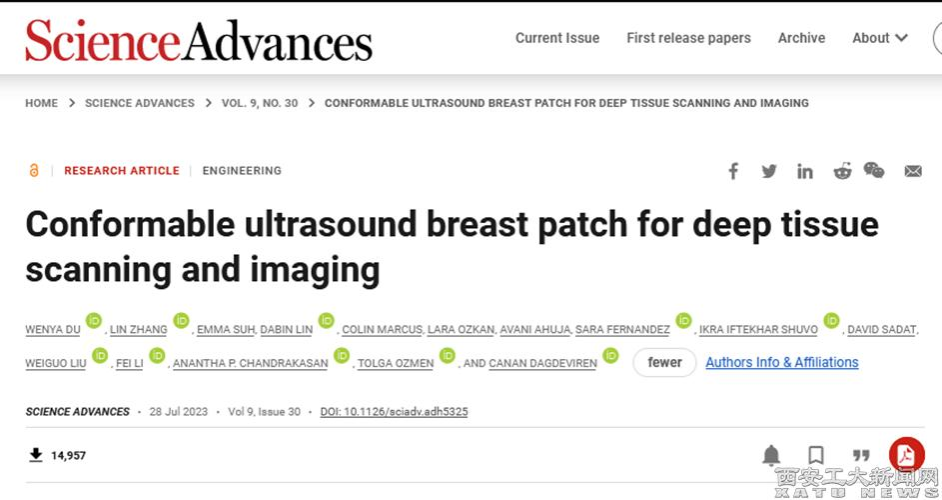
Task: Open the red PDF download button
Action: (x=906, y=455)
